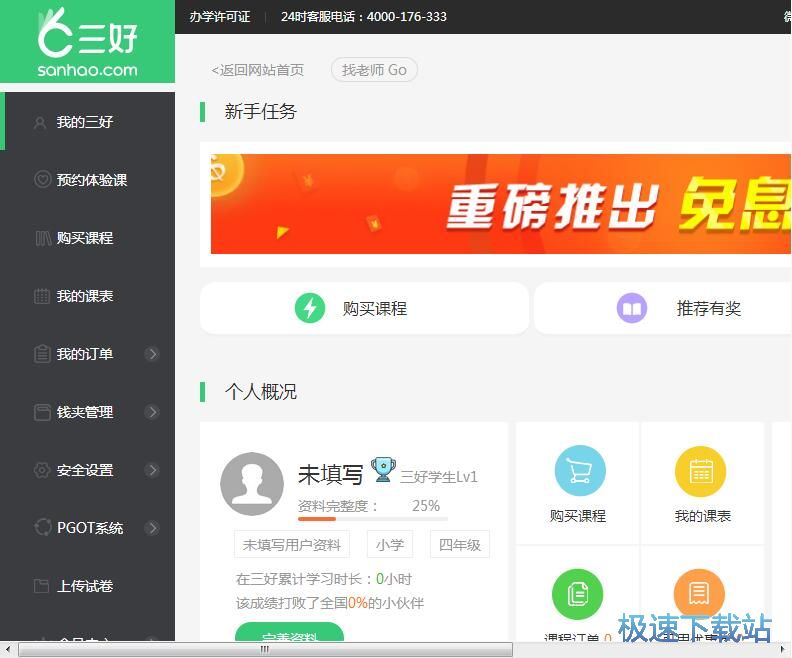Click the green 完善资料 button
Screen dimensions: 792x658
[x=289, y=632]
